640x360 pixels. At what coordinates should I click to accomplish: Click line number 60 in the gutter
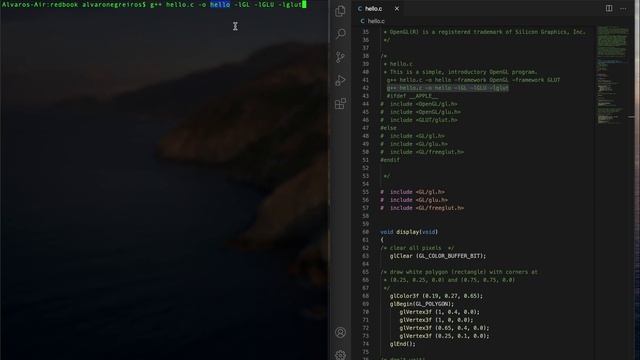coord(365,232)
